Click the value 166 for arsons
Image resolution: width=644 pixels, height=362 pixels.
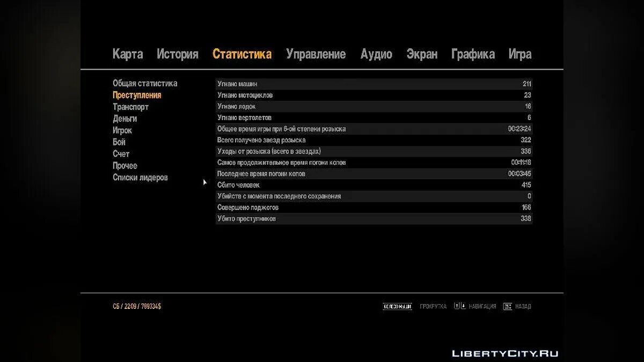tap(526, 208)
